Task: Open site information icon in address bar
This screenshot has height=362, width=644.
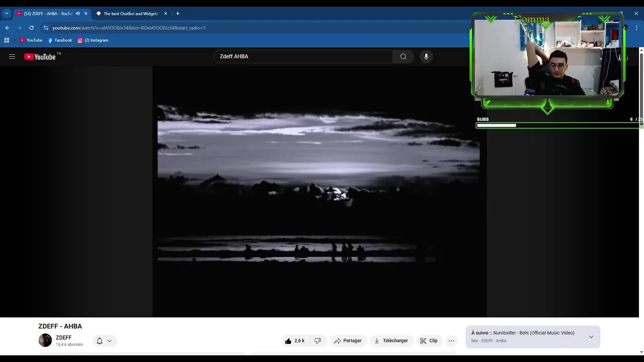Action: (46, 28)
